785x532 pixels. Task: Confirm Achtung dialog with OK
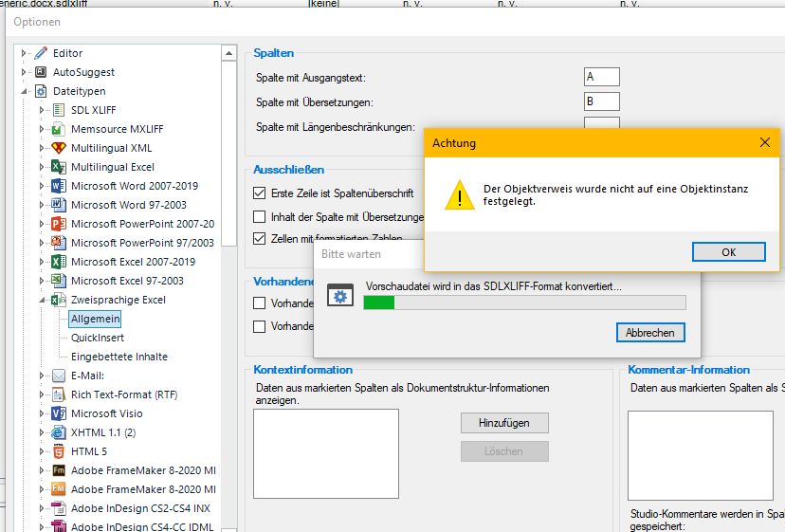[728, 252]
